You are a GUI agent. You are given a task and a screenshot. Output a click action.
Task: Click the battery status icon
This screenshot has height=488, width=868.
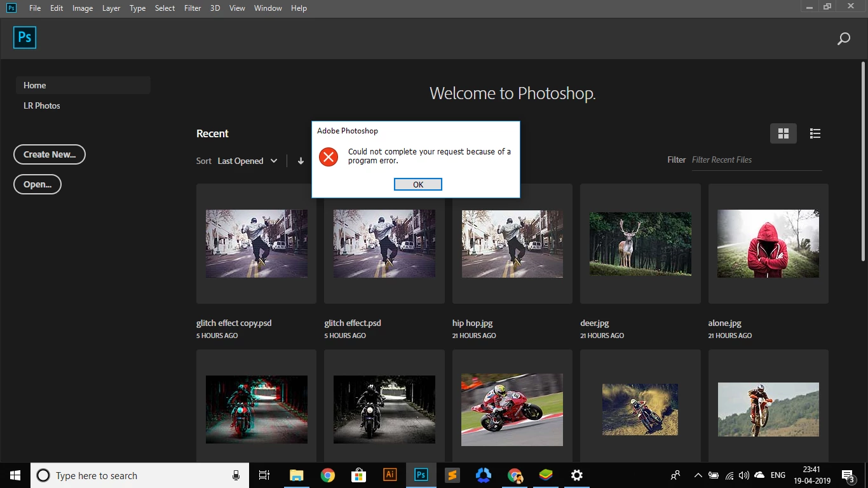pyautogui.click(x=714, y=475)
